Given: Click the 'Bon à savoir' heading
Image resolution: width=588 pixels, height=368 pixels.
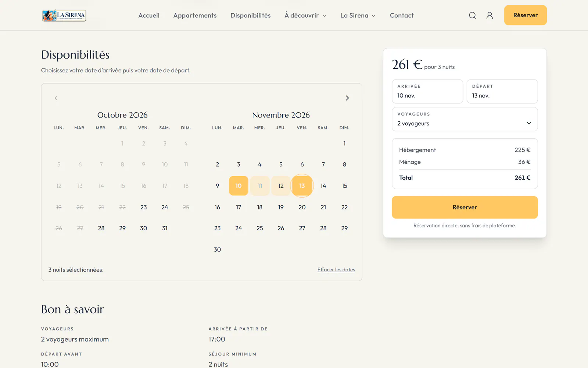Looking at the screenshot, I should 73,309.
